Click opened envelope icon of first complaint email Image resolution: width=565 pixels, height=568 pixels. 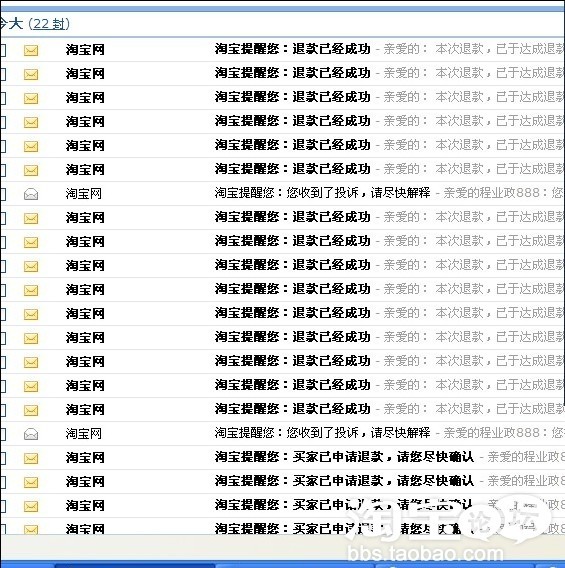tap(31, 194)
